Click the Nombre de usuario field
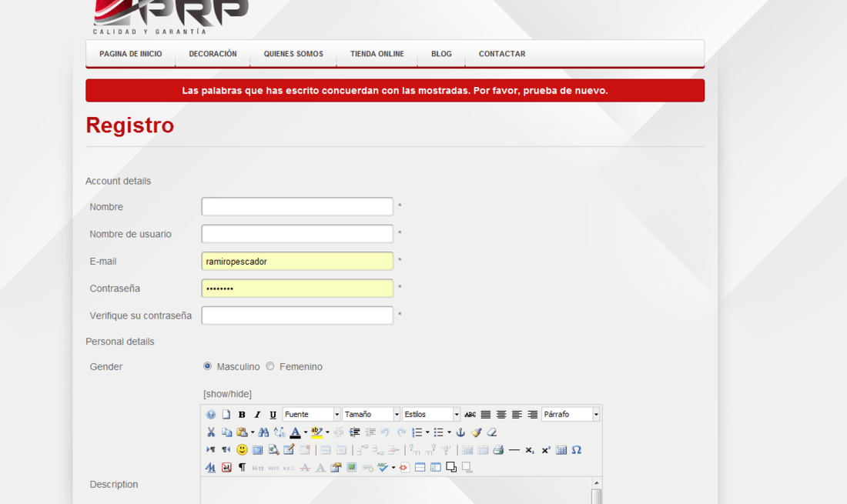Image resolution: width=847 pixels, height=504 pixels. [x=297, y=234]
